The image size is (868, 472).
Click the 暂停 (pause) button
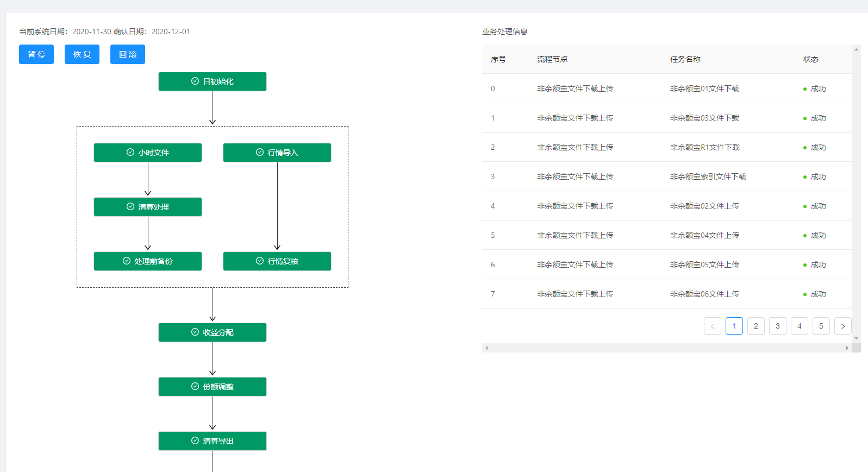pyautogui.click(x=36, y=54)
